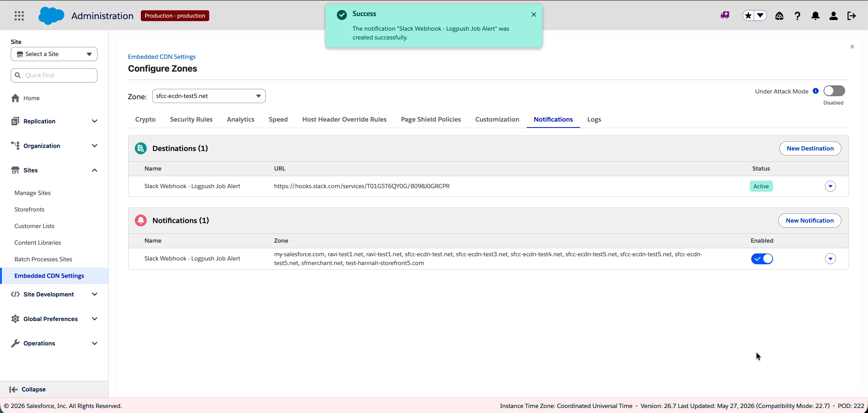
Task: Switch to the Logs tab
Action: tap(594, 119)
